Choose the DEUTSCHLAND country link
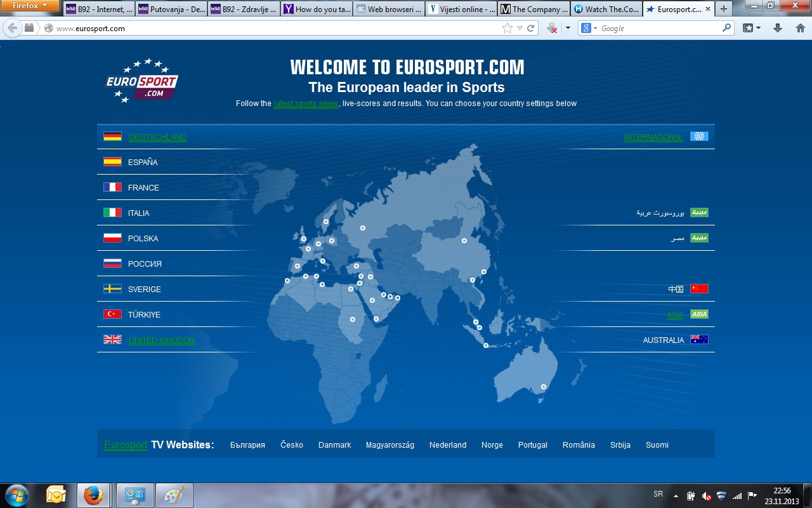This screenshot has height=508, width=812. pyautogui.click(x=157, y=137)
